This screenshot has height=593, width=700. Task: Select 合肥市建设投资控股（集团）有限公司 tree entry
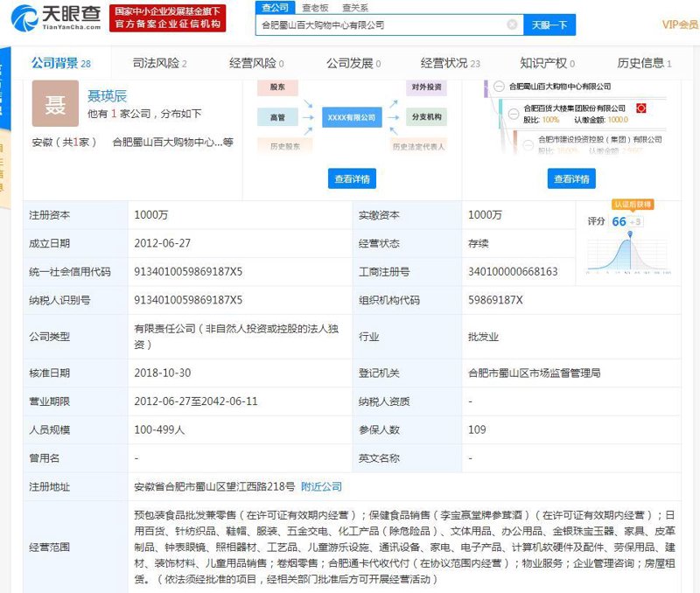point(599,140)
